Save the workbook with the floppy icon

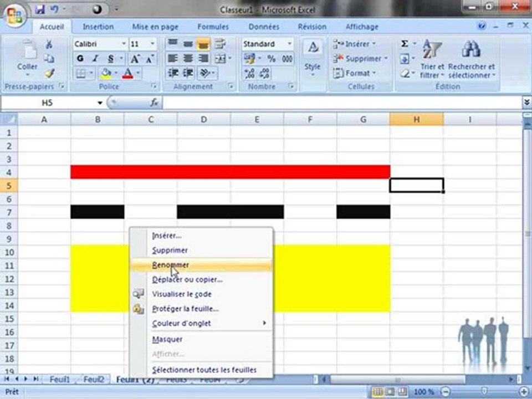click(40, 9)
